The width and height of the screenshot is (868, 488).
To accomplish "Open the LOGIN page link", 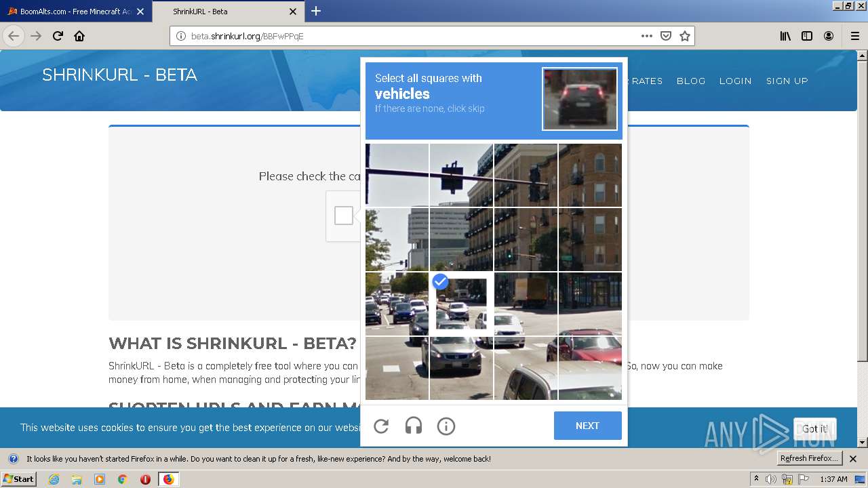I will (735, 81).
